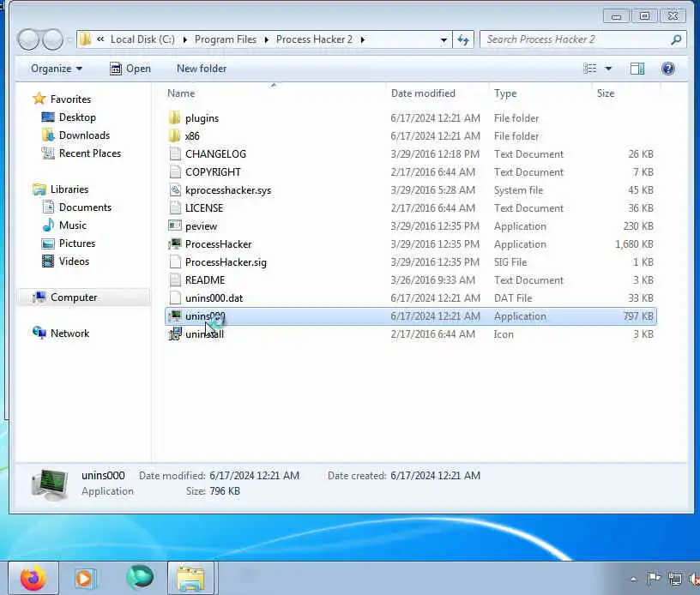Screen dimensions: 700x595
Task: Select the uninstall icon file
Action: (175, 334)
